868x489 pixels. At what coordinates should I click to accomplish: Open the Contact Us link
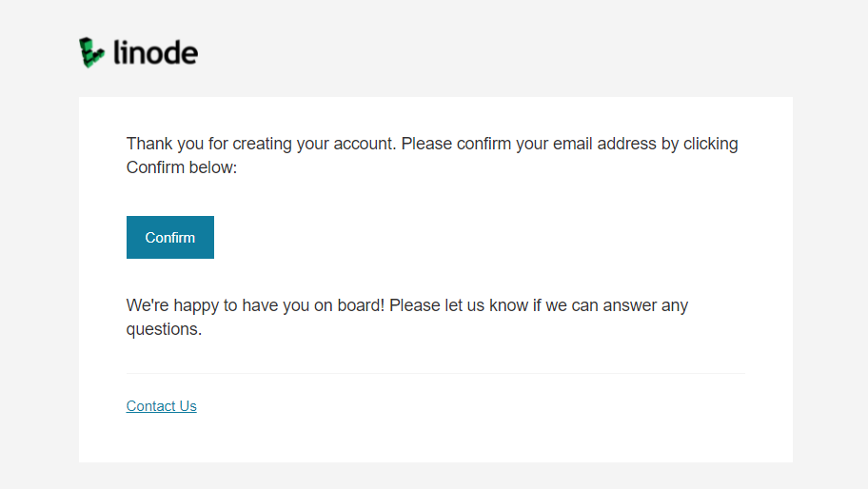pyautogui.click(x=161, y=406)
